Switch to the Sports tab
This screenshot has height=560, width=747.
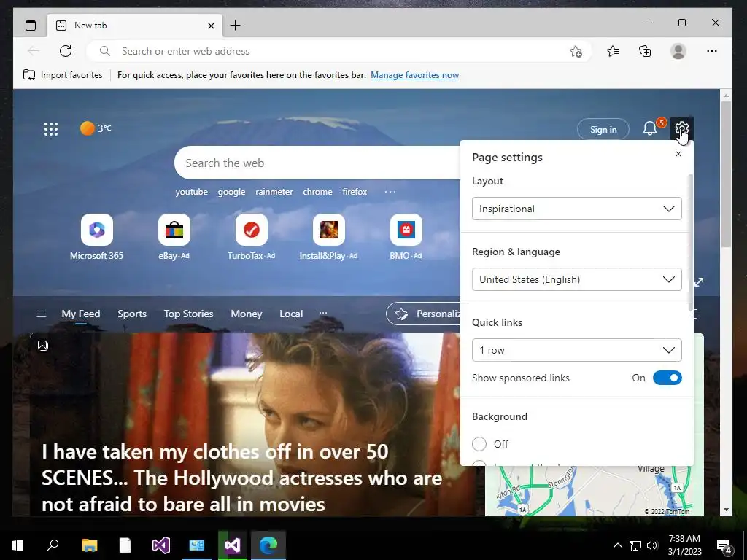[132, 314]
